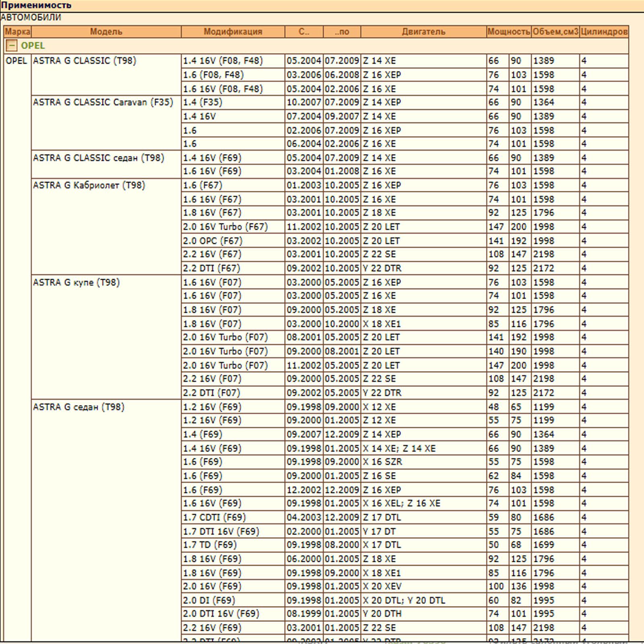Screen dimensions: 644x644
Task: Select the '..по' end date column header
Action: pyautogui.click(x=342, y=31)
